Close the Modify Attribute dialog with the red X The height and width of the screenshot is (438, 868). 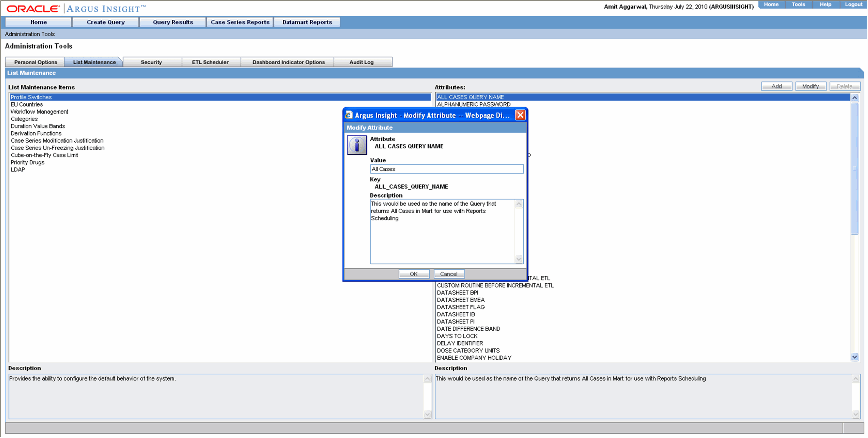(x=520, y=115)
